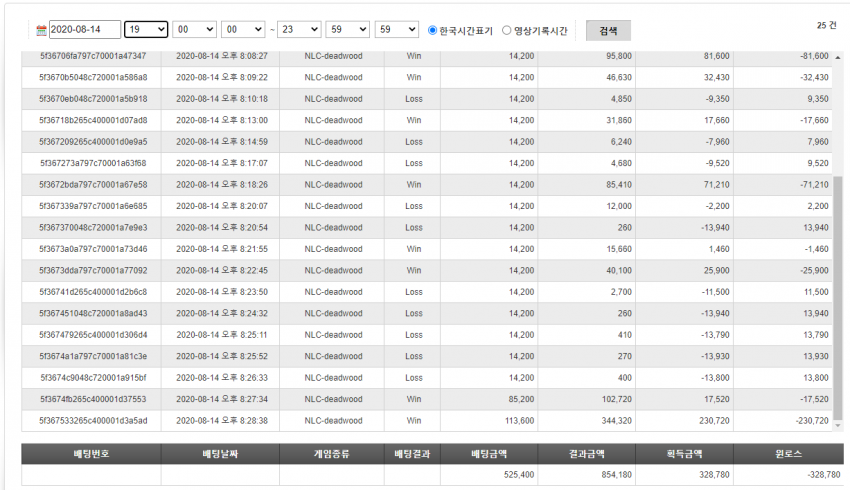Select bet row 5f36706fa797c70001a47347
This screenshot has height=490, width=850.
coord(426,56)
